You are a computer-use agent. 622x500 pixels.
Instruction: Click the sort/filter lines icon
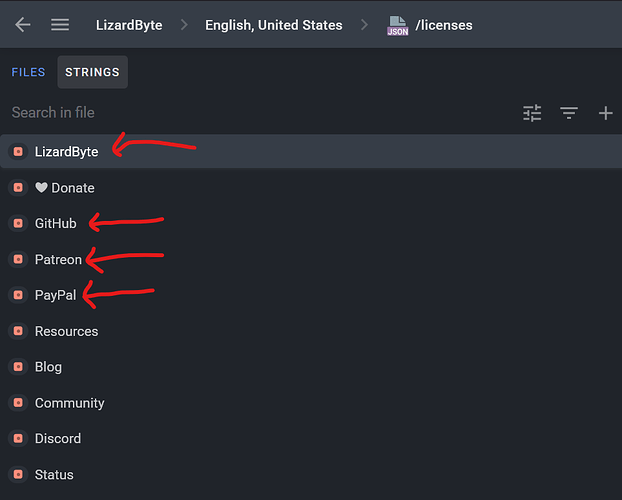coord(569,113)
